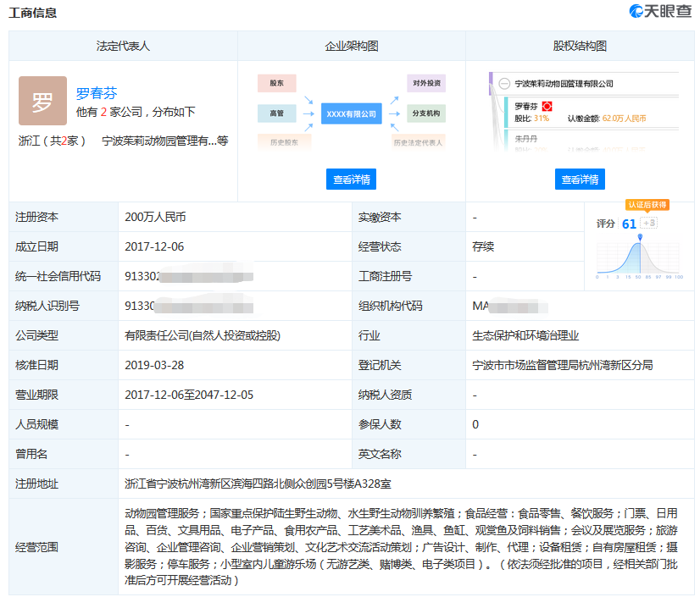
Task: Select the 股权结构图 column header
Action: (580, 47)
